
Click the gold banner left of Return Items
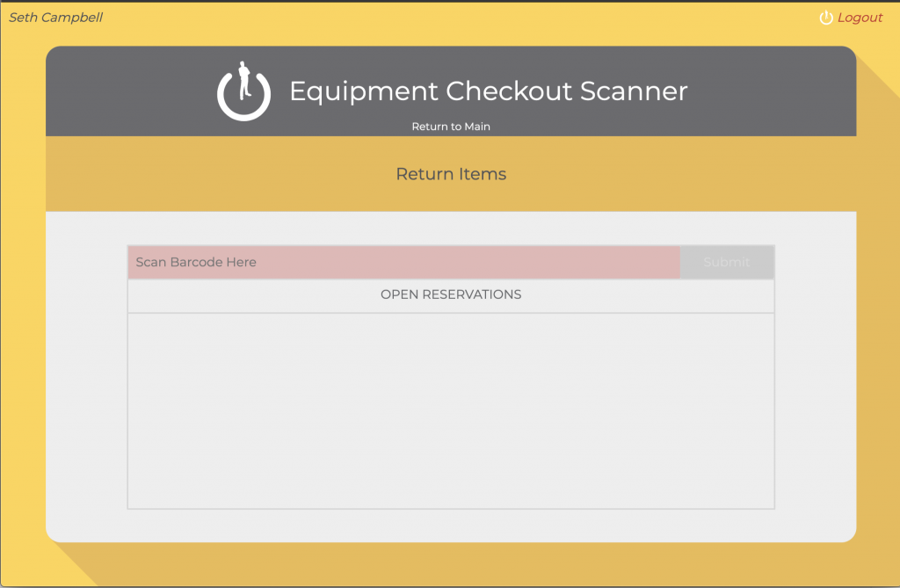click(x=220, y=174)
